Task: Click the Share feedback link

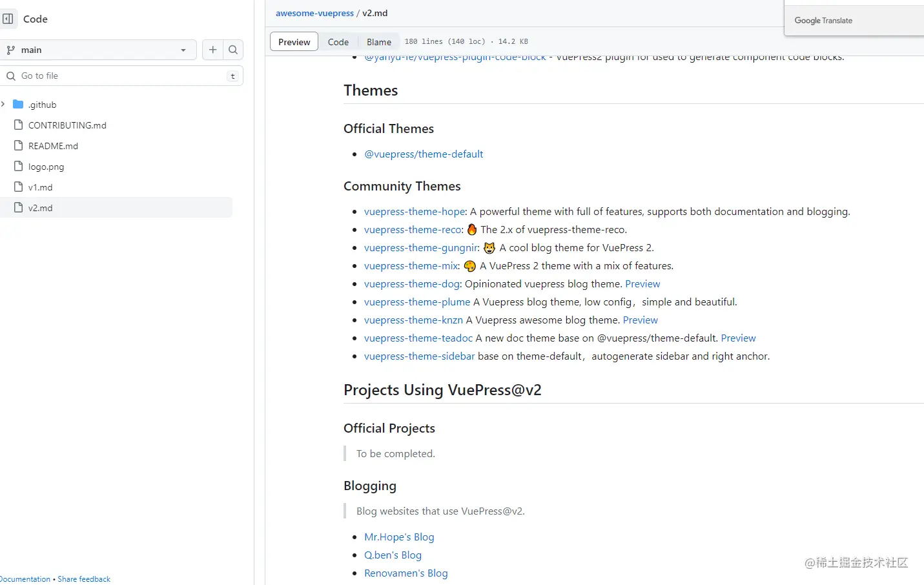Action: coord(84,579)
